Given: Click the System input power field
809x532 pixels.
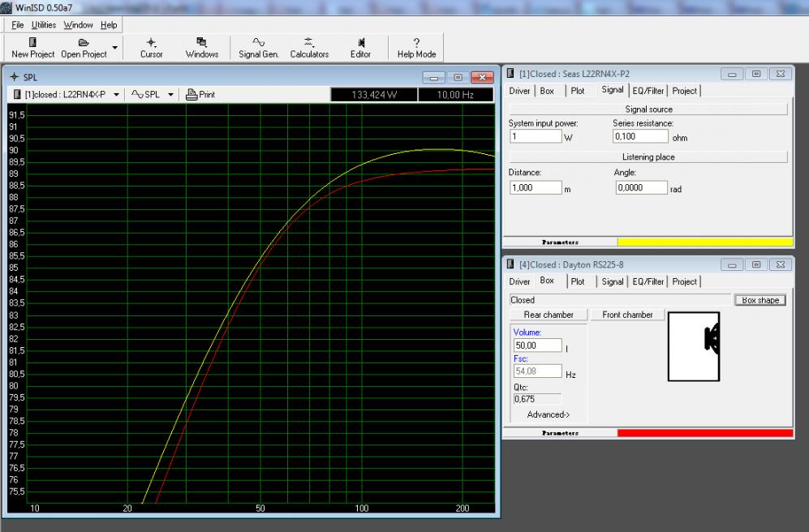Looking at the screenshot, I should point(536,136).
